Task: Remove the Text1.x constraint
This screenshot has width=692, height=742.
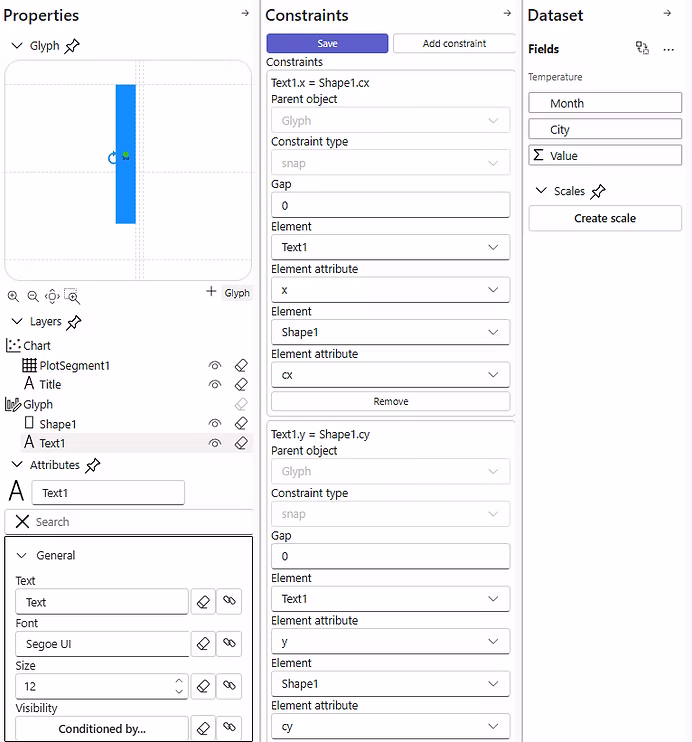Action: 390,401
